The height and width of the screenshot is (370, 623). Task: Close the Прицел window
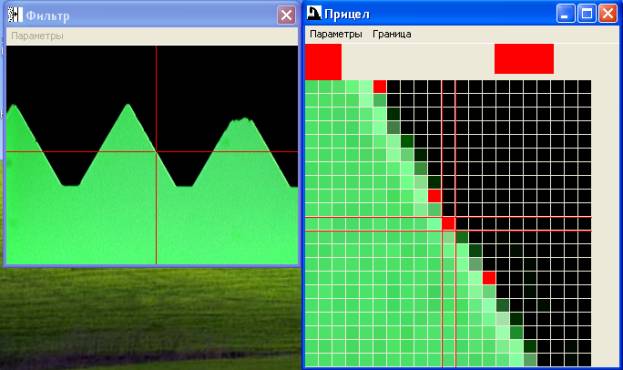click(608, 14)
